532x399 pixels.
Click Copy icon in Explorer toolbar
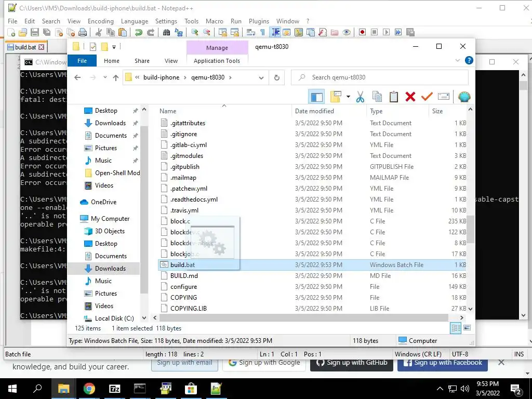[x=377, y=97]
